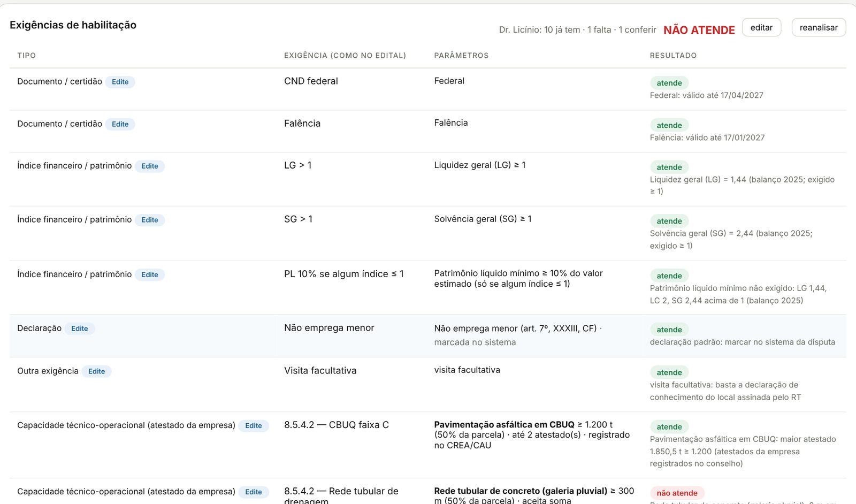Click 'Federal: válido até 17/04/2027' text
The width and height of the screenshot is (856, 504).
point(706,95)
